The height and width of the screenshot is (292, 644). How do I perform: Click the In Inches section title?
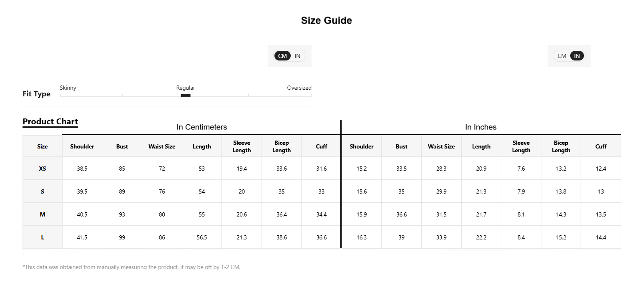(x=481, y=127)
